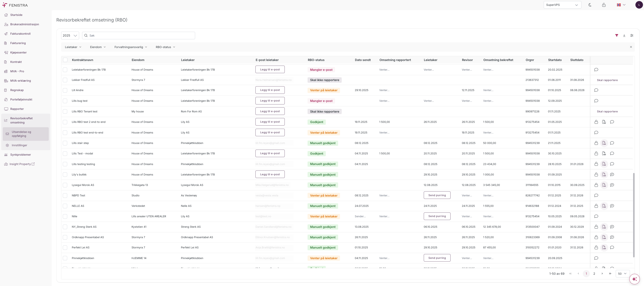
Task: Open the AI assistant sparkle button
Action: (x=634, y=279)
